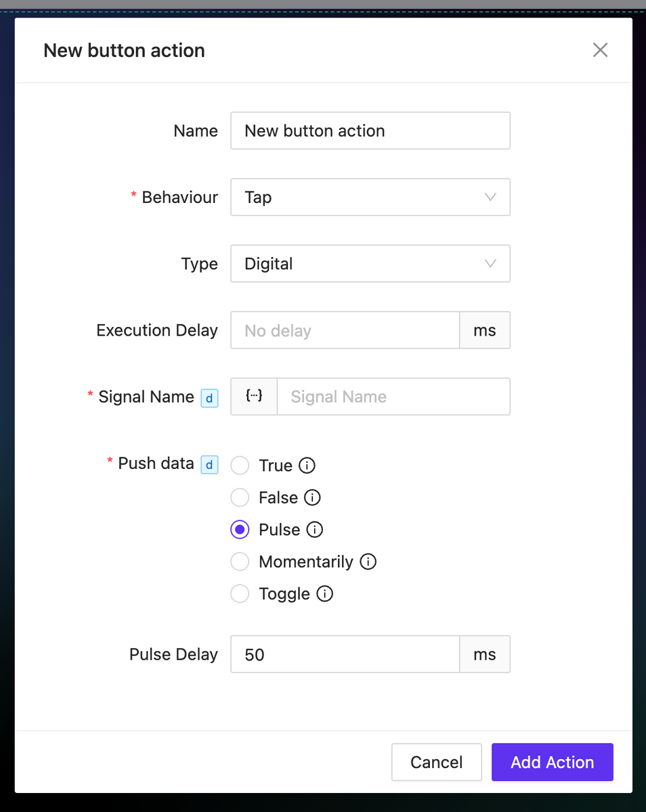Click the 'd' badge beside Signal Name

click(x=209, y=398)
